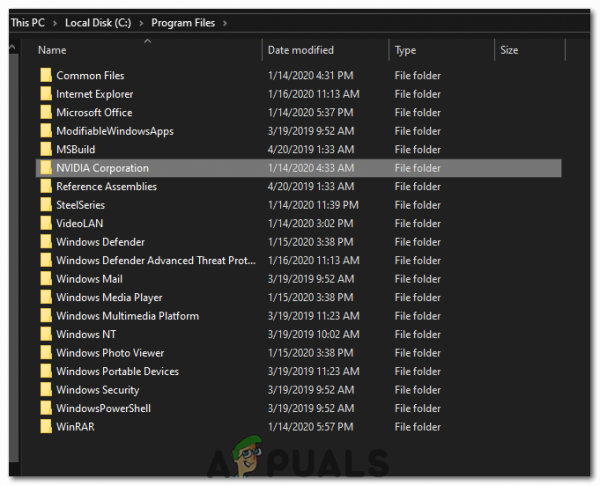Viewport: 600px width, 486px height.
Task: Click date 1/14/2020 4:31 PM cell
Action: tap(311, 75)
